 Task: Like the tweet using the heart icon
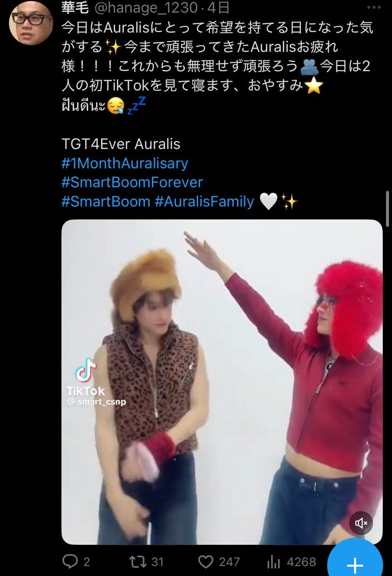pyautogui.click(x=205, y=561)
